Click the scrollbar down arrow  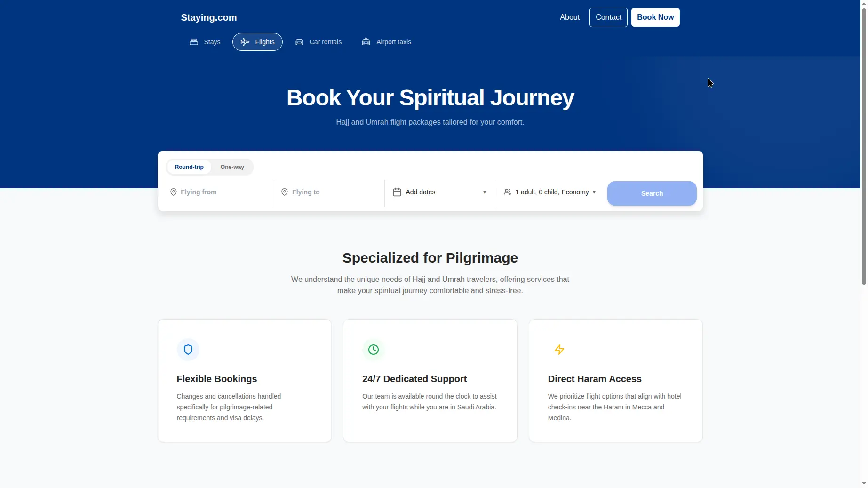click(864, 483)
